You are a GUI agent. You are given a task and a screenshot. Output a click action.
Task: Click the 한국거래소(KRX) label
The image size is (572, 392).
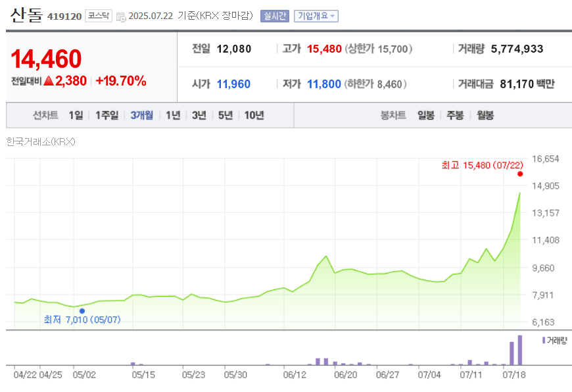pyautogui.click(x=41, y=141)
